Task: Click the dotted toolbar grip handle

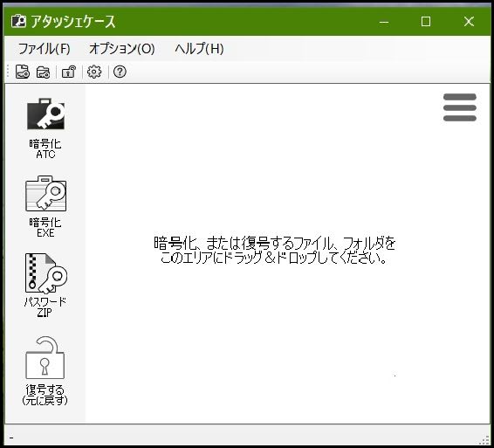Action: click(8, 72)
